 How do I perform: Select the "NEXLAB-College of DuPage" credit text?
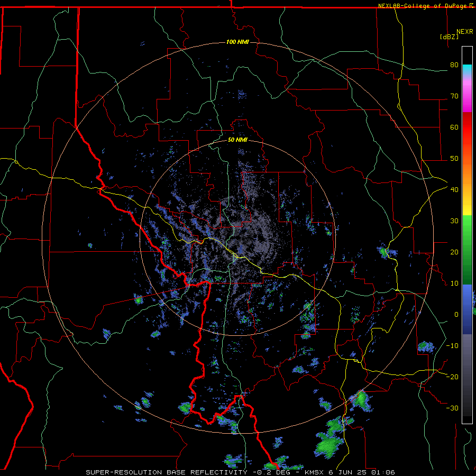tap(423, 6)
